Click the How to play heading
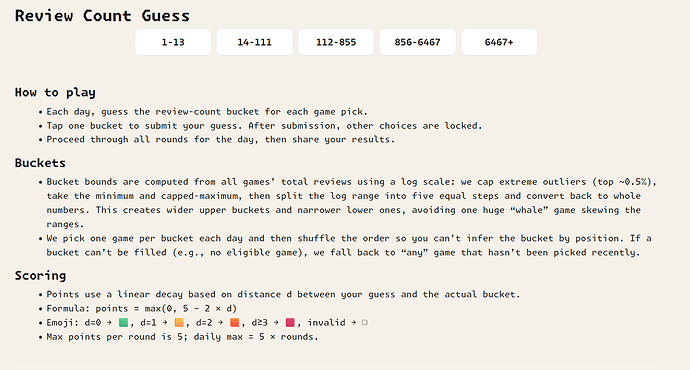This screenshot has width=690, height=370. coord(55,92)
